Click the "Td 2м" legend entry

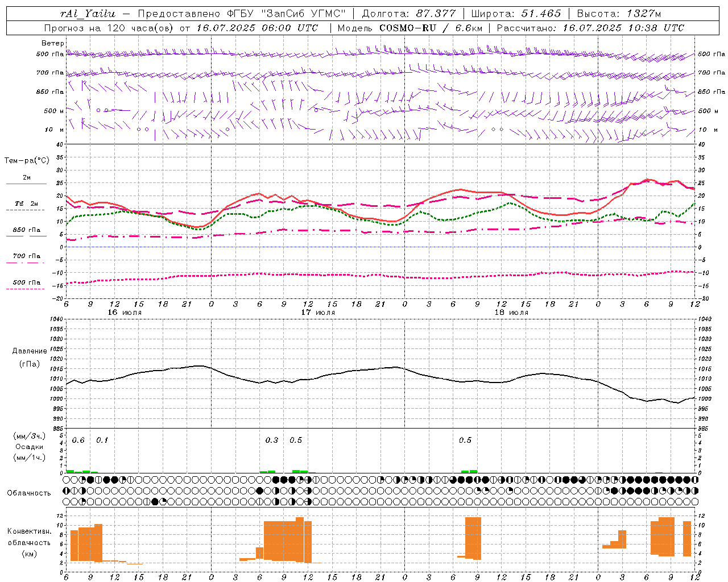click(x=26, y=203)
